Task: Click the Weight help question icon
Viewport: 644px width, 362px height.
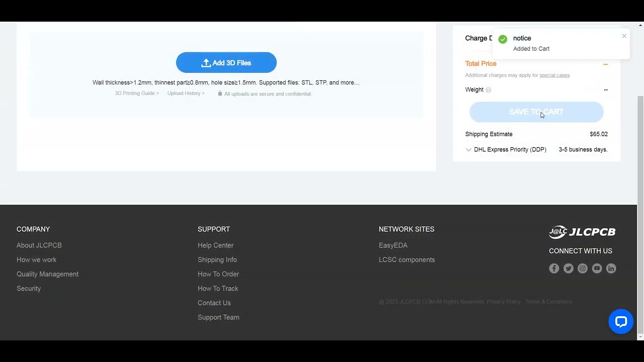Action: click(488, 90)
